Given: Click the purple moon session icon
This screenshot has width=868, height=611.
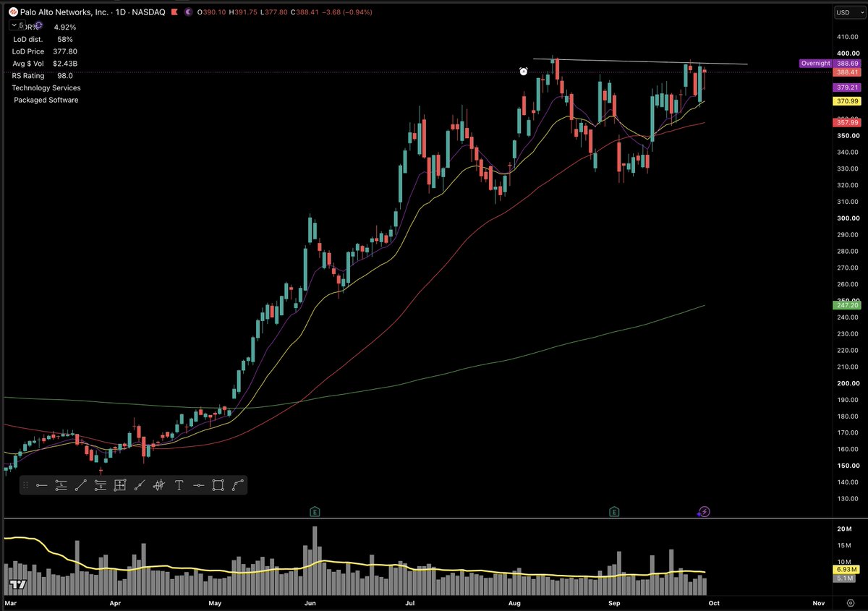Looking at the screenshot, I should [188, 12].
